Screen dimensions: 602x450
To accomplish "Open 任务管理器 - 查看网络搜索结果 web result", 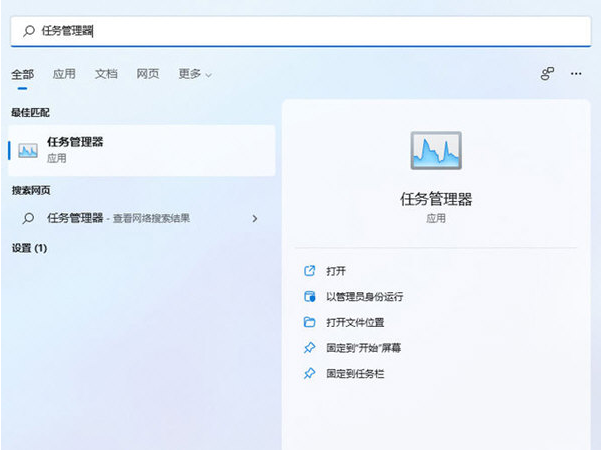I will click(142, 218).
